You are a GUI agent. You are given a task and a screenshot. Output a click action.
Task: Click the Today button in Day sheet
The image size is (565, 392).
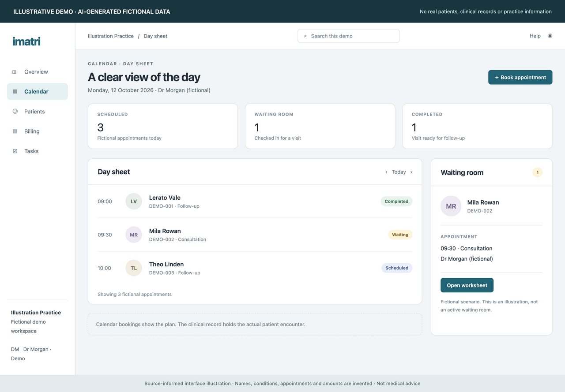coord(399,172)
